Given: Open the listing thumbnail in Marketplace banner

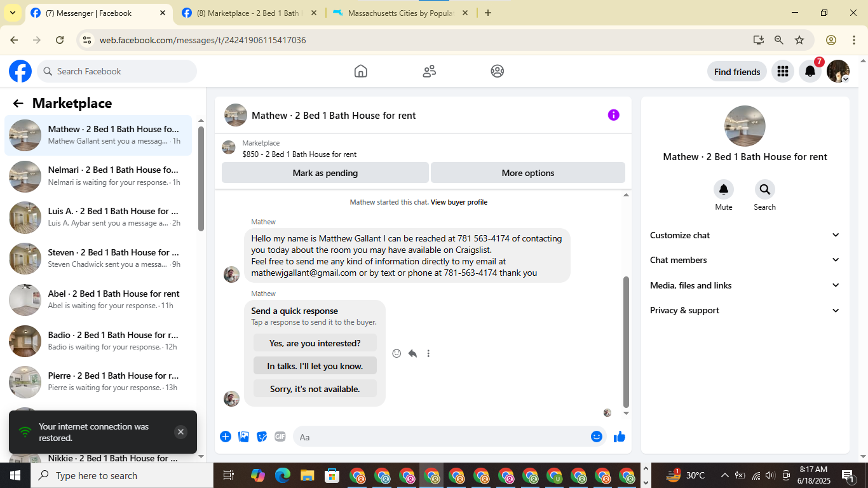Looking at the screenshot, I should coord(229,148).
